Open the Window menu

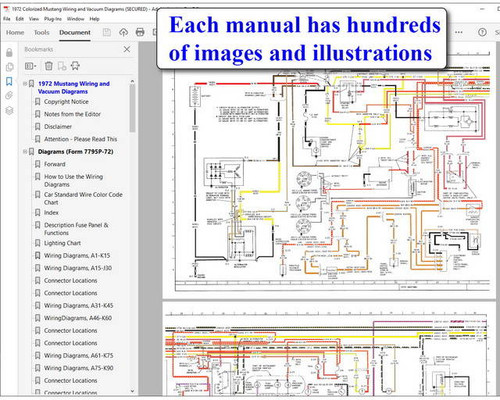click(75, 19)
